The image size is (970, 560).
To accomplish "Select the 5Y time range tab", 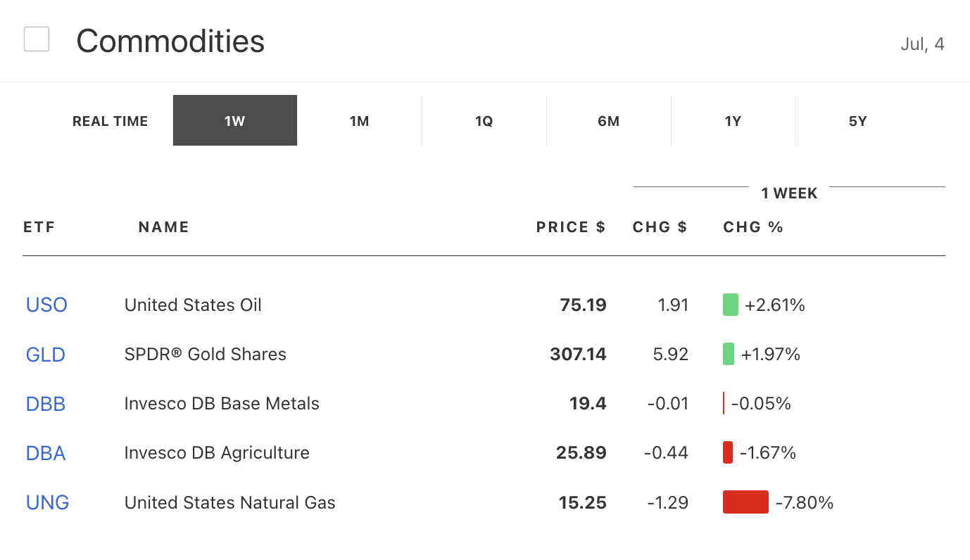I will 858,121.
